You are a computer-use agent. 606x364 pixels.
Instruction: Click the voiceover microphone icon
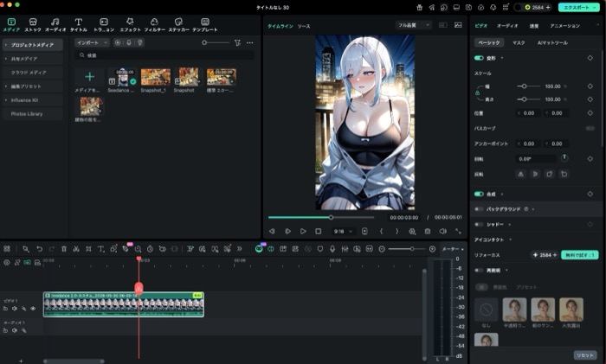click(332, 249)
